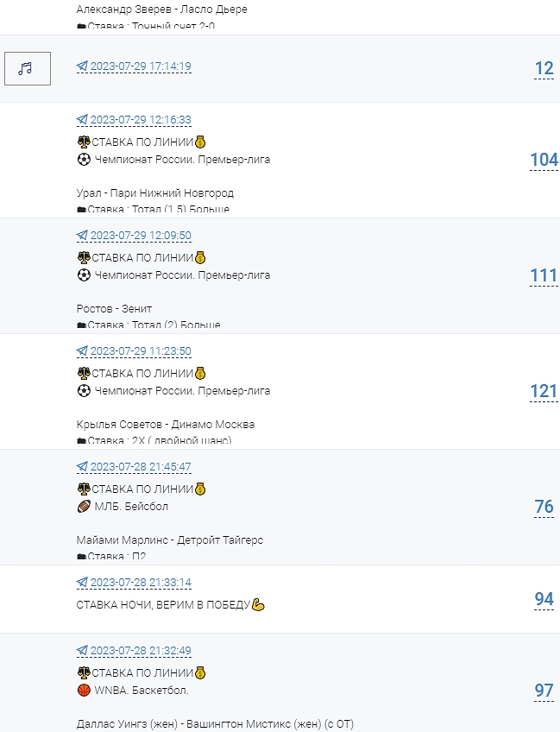Image resolution: width=560 pixels, height=732 pixels.
Task: Open post timestamp 2023-07-29 12:16:33
Action: pos(141,120)
